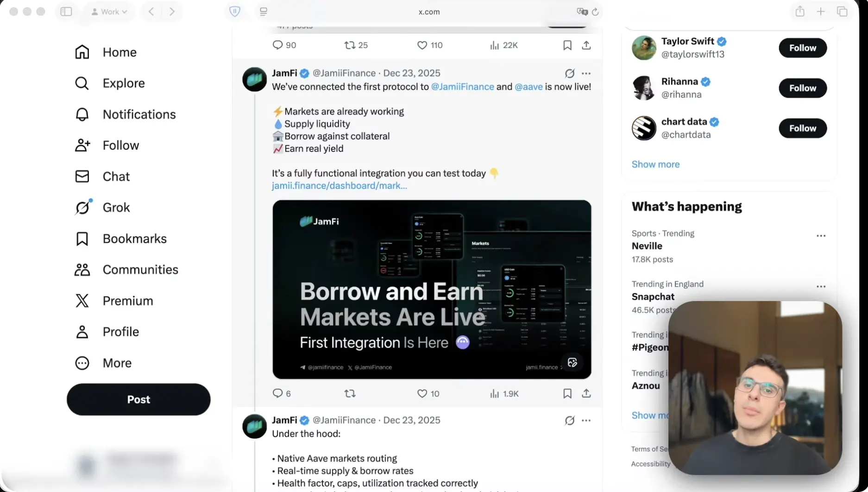Bookmark the Borrow and Earn post
Screen dimensions: 868x492
(x=567, y=393)
